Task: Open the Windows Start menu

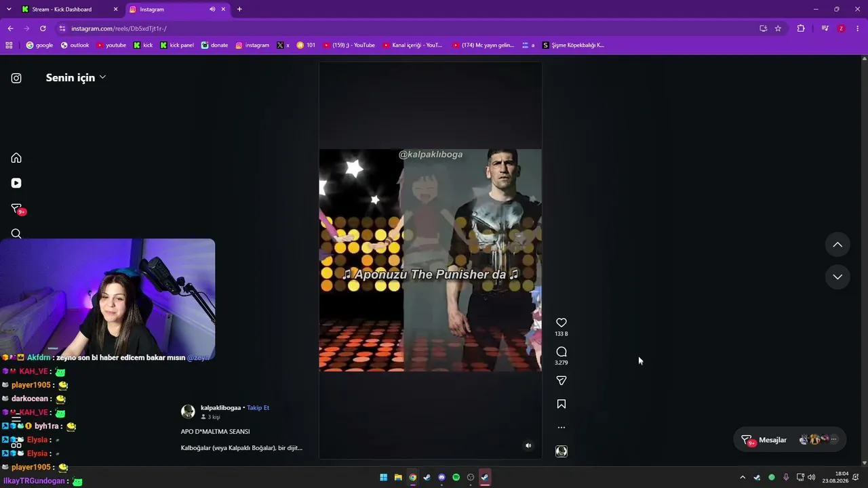Action: 383,477
